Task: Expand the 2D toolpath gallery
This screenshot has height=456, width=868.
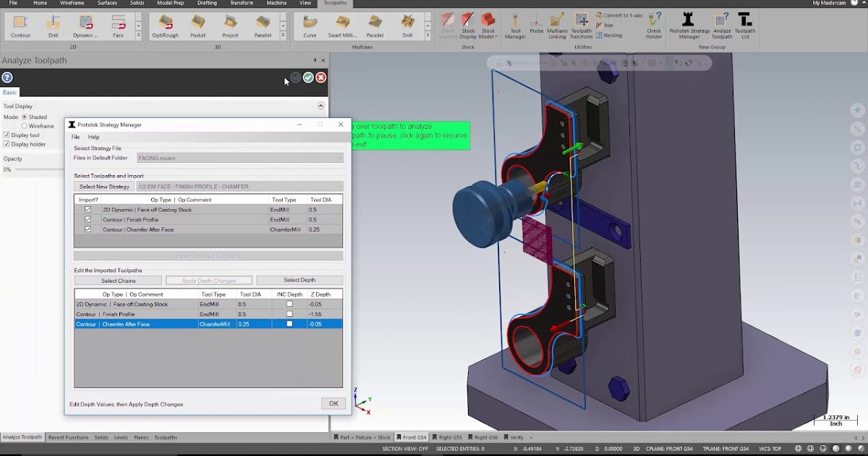Action: coord(138,35)
